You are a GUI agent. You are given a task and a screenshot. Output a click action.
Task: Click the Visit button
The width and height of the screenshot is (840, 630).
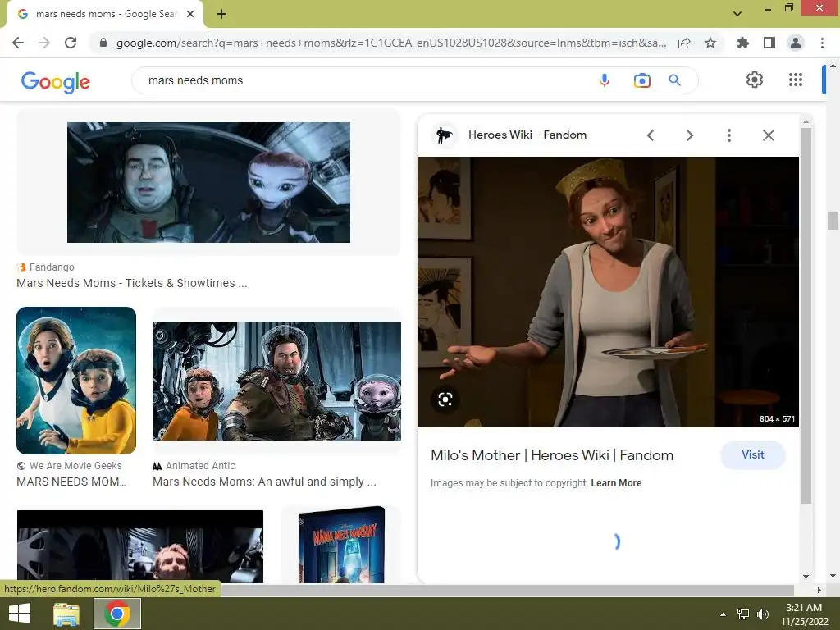click(753, 454)
